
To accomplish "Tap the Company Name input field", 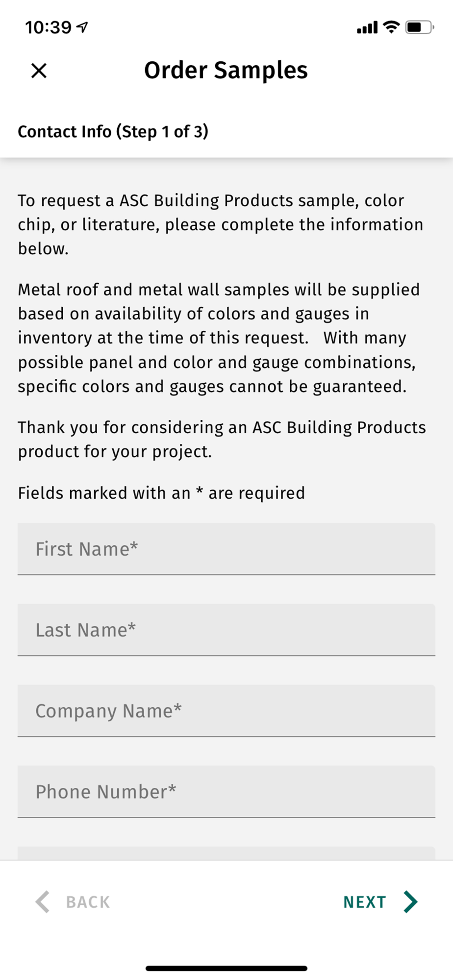I will pyautogui.click(x=226, y=710).
